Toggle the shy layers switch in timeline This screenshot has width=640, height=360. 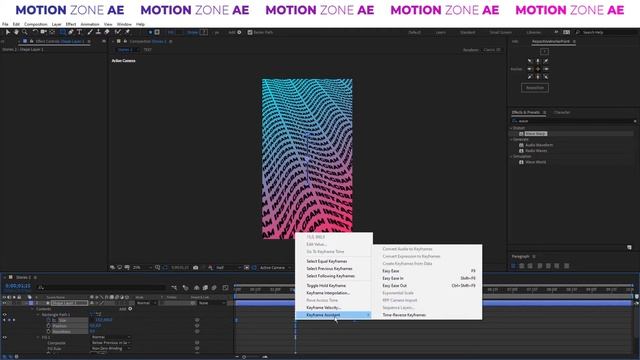coord(196,288)
